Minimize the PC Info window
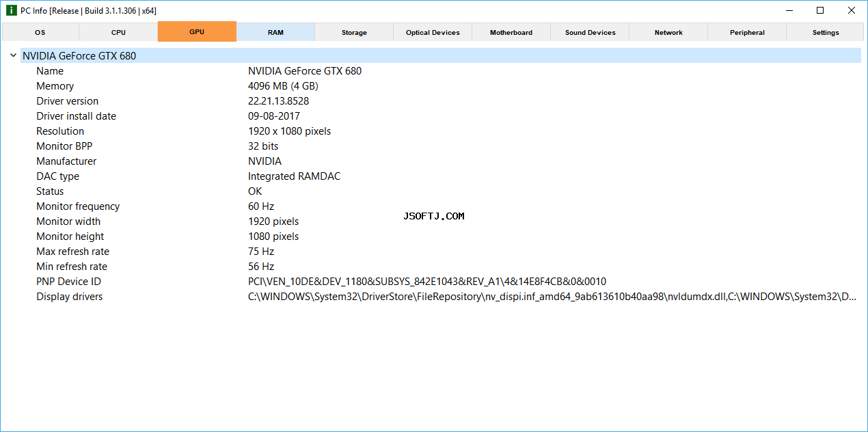Image resolution: width=868 pixels, height=432 pixels. (x=789, y=10)
